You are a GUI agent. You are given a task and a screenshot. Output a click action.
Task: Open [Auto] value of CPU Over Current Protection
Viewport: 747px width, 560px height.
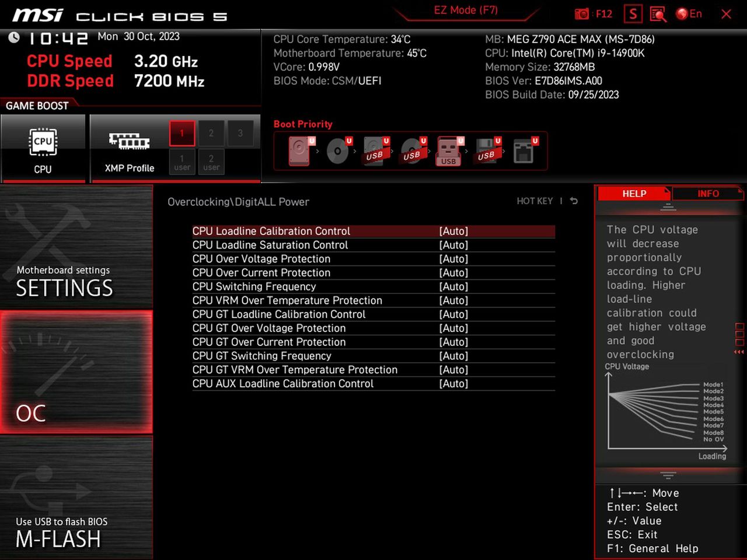[453, 273]
